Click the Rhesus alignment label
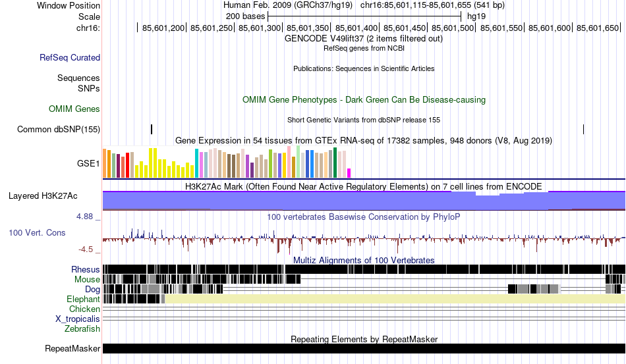Viewport: 626px width, 364px height. (86, 269)
